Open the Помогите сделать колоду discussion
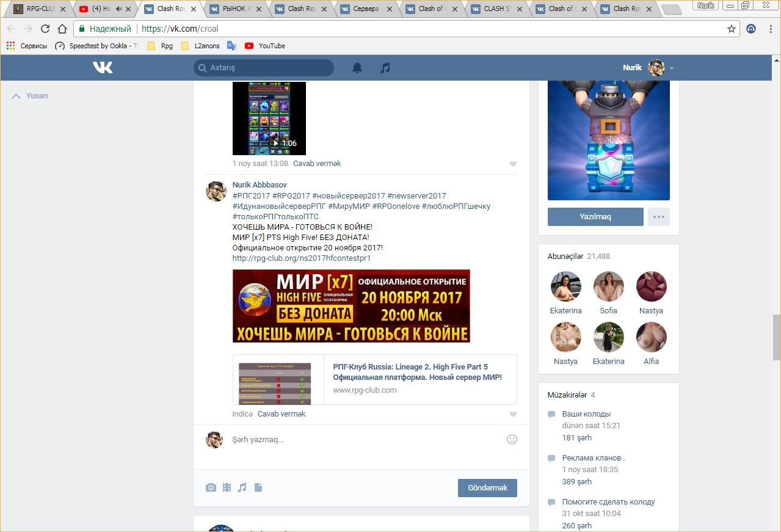The width and height of the screenshot is (781, 532). click(608, 502)
